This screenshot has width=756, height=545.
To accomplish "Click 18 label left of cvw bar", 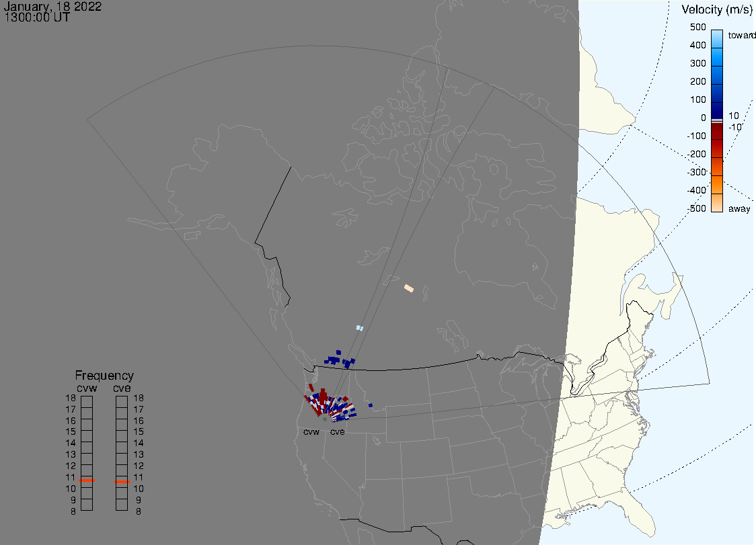I will point(71,398).
